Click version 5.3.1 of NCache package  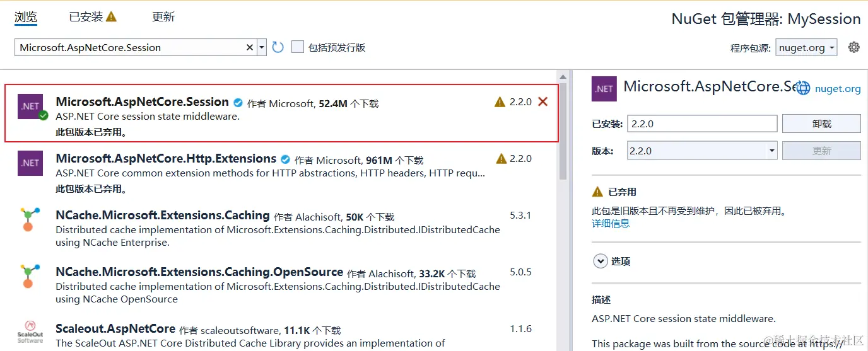520,215
